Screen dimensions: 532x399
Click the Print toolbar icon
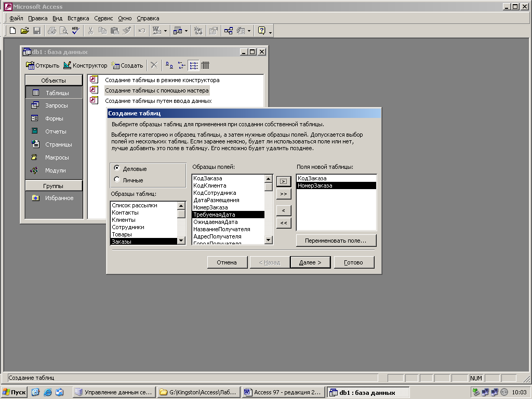52,31
